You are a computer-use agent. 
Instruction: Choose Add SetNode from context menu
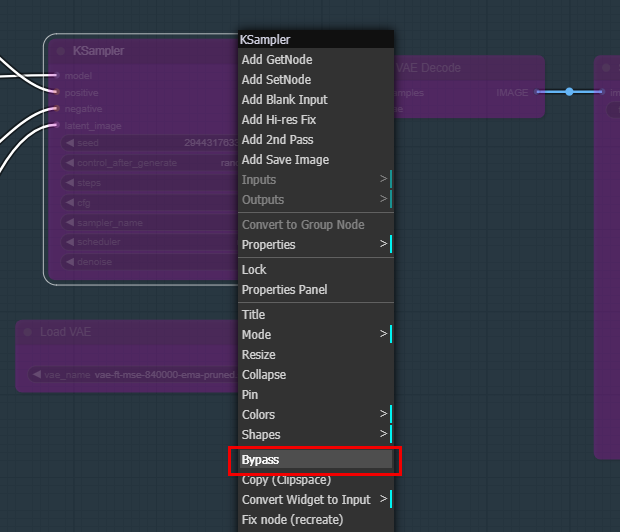316,80
